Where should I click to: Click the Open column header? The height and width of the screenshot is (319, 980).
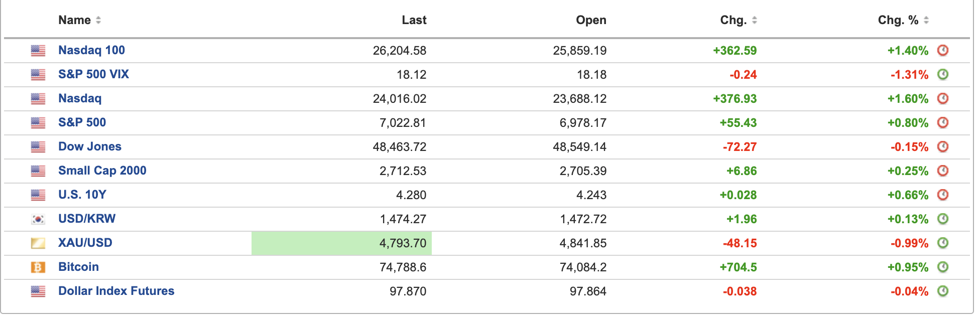(591, 20)
